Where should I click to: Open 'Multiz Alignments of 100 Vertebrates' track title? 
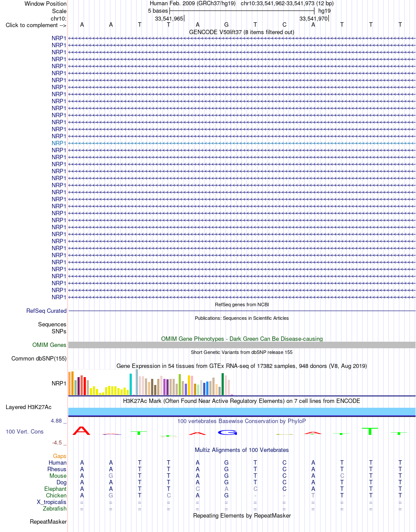[x=242, y=450]
